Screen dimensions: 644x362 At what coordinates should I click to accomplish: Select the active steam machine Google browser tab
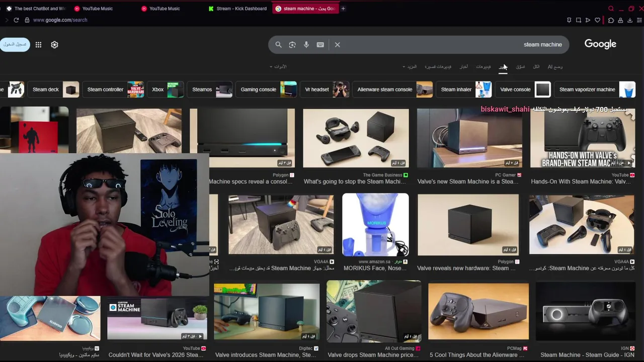pyautogui.click(x=305, y=9)
